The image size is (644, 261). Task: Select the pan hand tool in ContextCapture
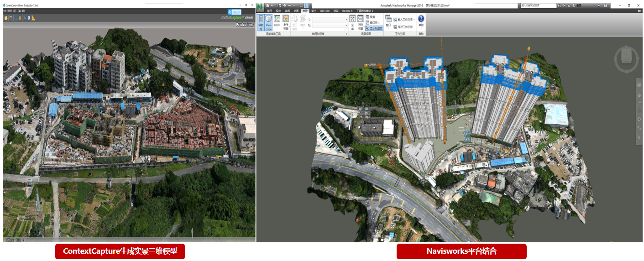pyautogui.click(x=19, y=18)
